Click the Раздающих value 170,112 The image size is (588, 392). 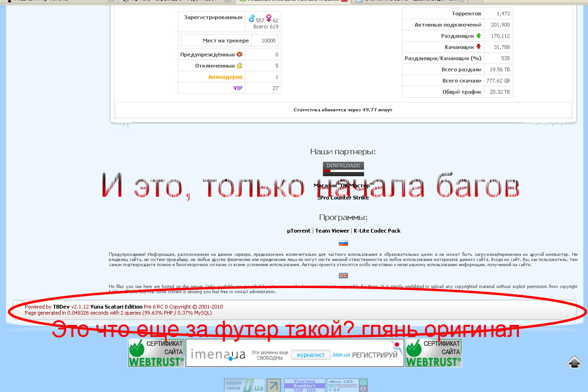click(x=500, y=36)
